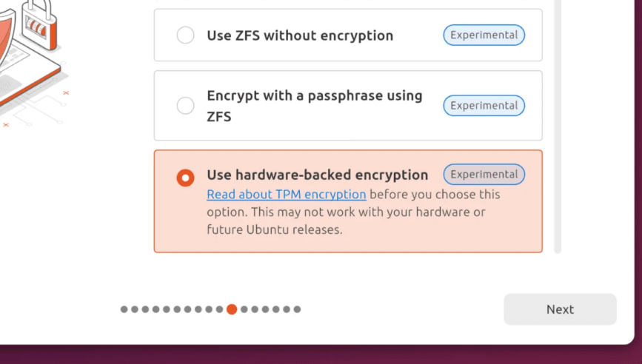Viewport: 642px width, 364px height.
Task: Click the last page indicator dot
Action: (x=297, y=309)
